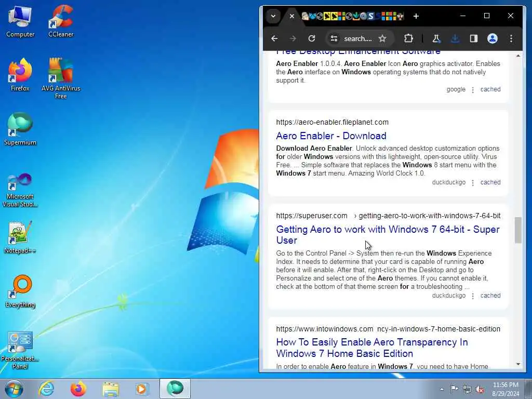
Task: Click https://superuser.com URL text
Action: click(312, 216)
